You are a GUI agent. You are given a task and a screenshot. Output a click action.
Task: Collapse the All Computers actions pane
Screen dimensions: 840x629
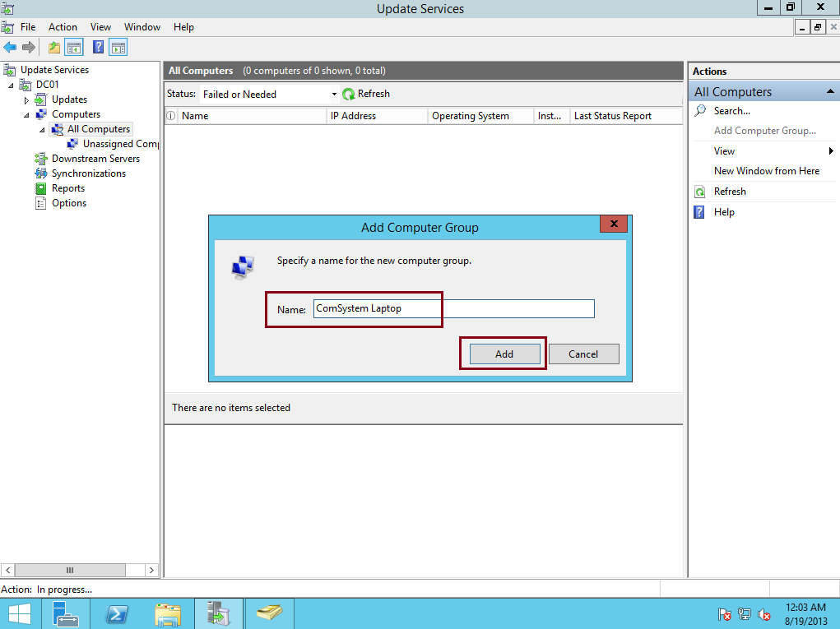tap(829, 91)
